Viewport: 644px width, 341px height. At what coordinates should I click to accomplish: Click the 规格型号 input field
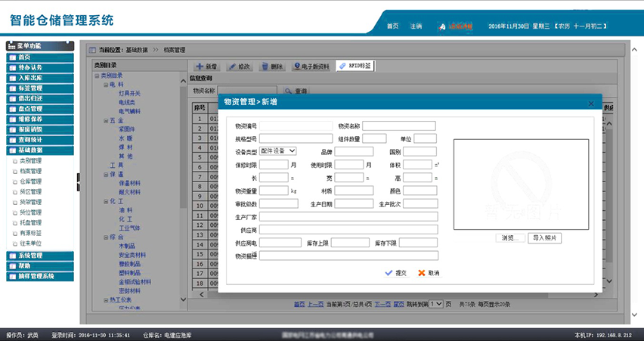[x=296, y=138]
